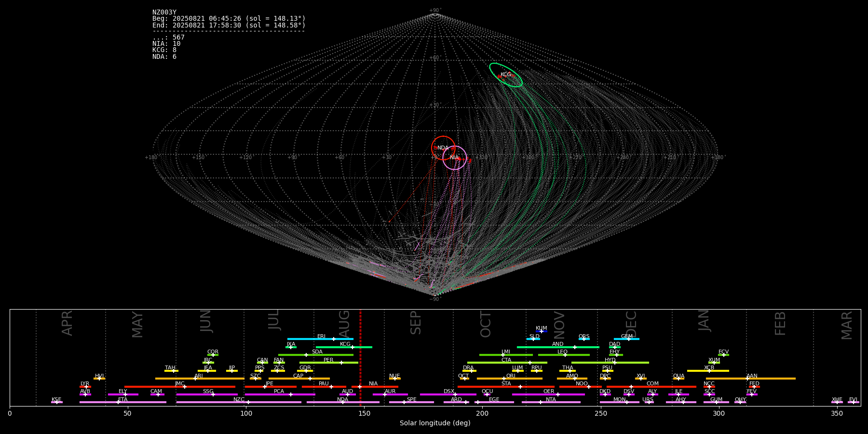The height and width of the screenshot is (434, 868).
Task: Click the station code NZ003Y in header
Action: pyautogui.click(x=164, y=13)
